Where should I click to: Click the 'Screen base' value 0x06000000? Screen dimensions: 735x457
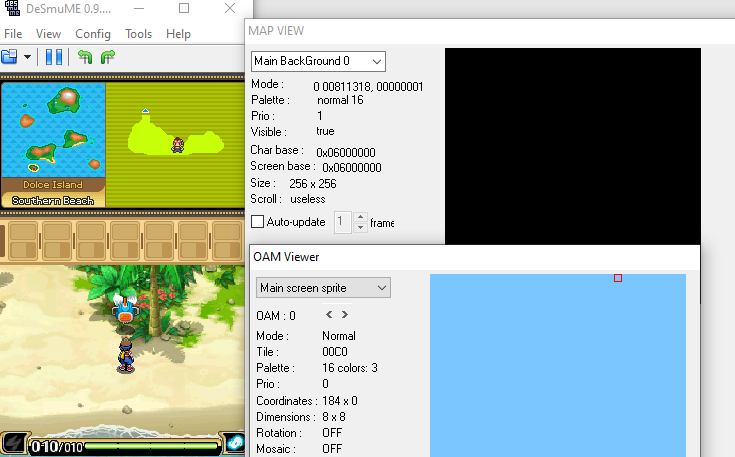click(x=352, y=167)
